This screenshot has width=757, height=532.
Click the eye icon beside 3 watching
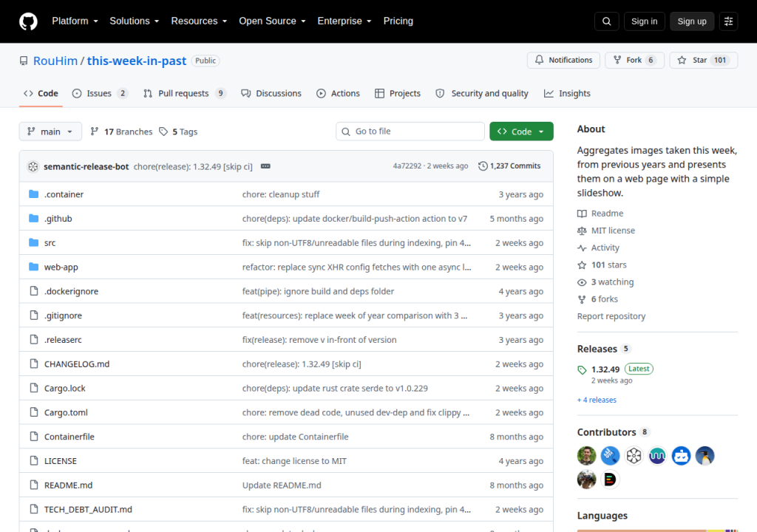[x=582, y=282]
